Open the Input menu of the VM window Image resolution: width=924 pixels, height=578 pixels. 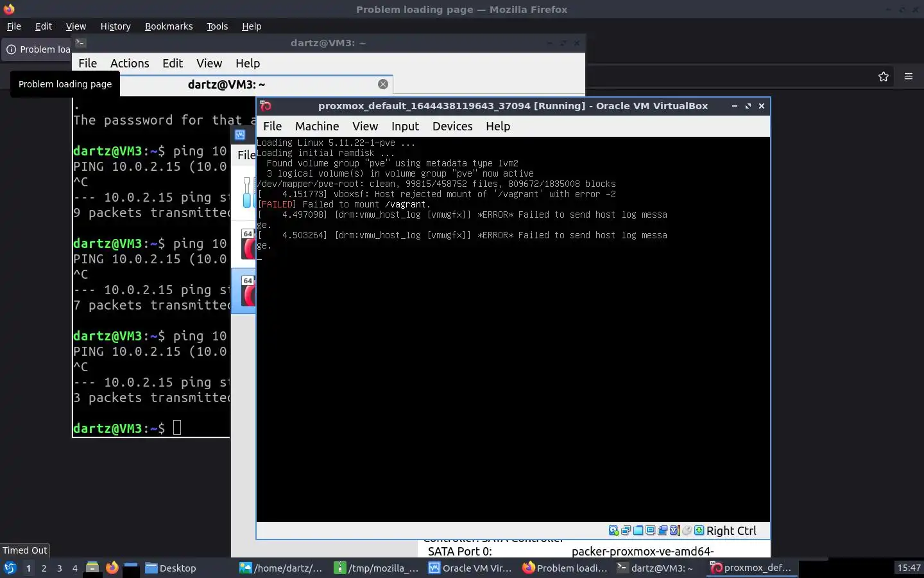pos(405,127)
